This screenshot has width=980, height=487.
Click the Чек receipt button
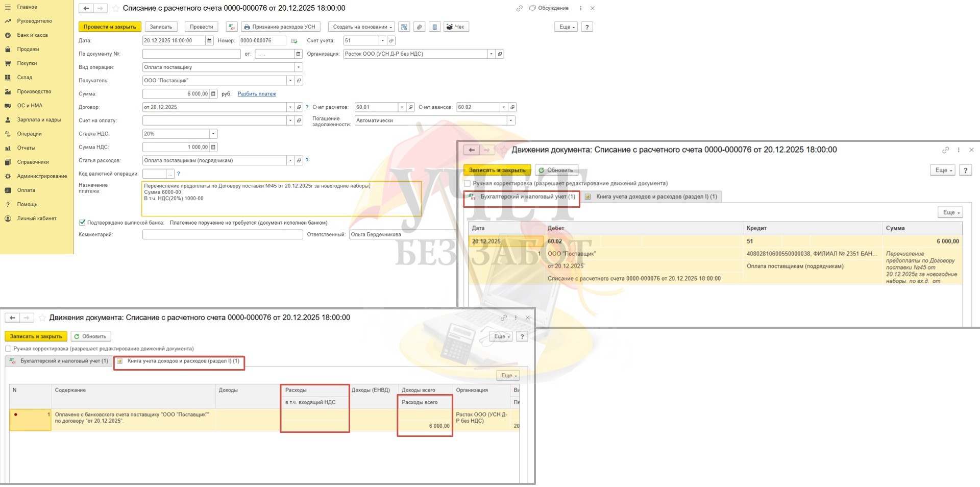point(455,27)
